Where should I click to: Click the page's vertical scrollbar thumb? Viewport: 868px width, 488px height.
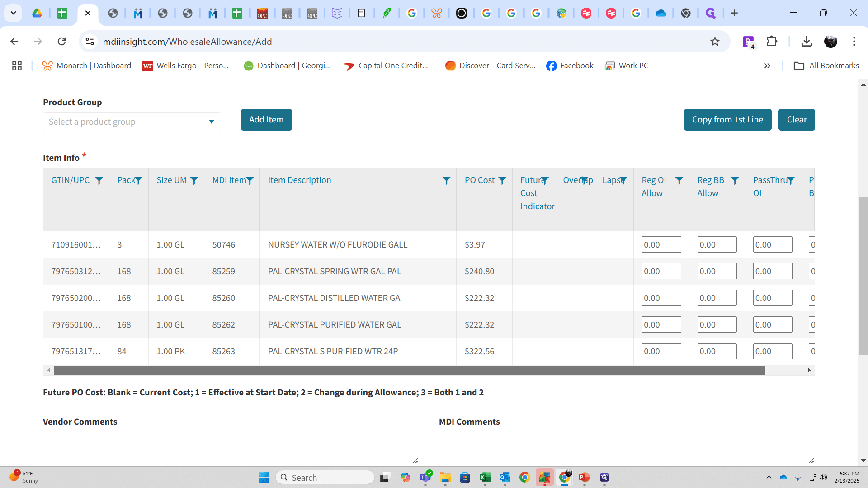click(x=863, y=276)
